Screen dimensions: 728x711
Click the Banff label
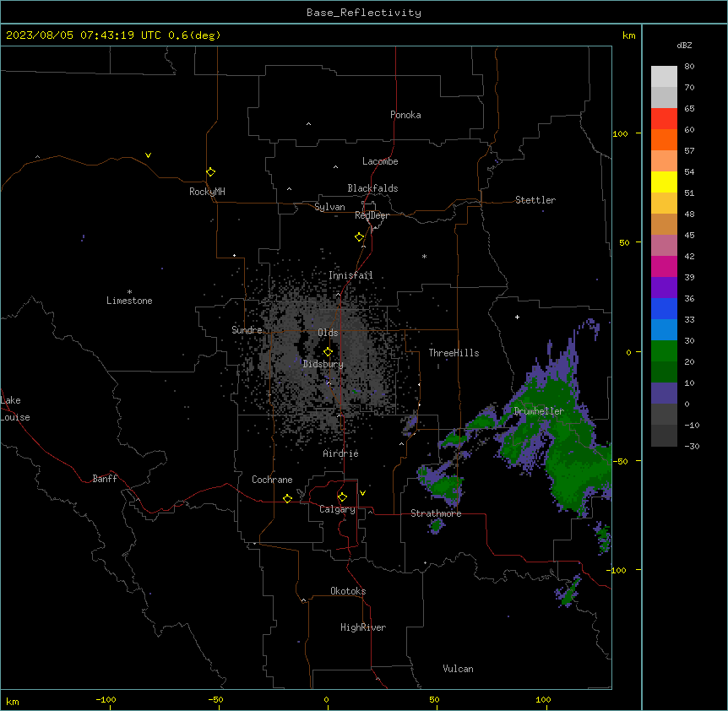tap(105, 479)
